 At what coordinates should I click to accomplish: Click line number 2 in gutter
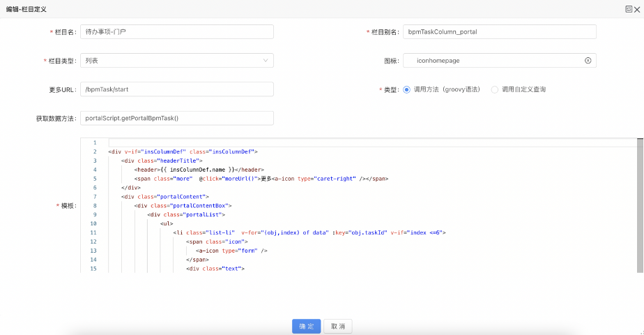95,151
